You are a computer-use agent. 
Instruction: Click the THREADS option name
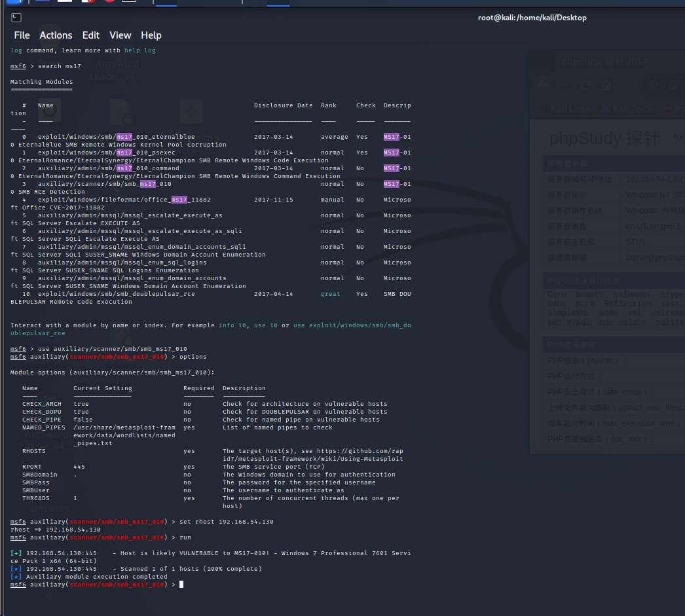pyautogui.click(x=36, y=498)
